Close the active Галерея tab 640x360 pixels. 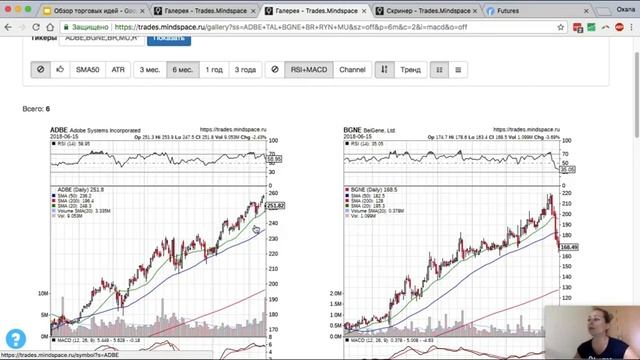(x=364, y=11)
